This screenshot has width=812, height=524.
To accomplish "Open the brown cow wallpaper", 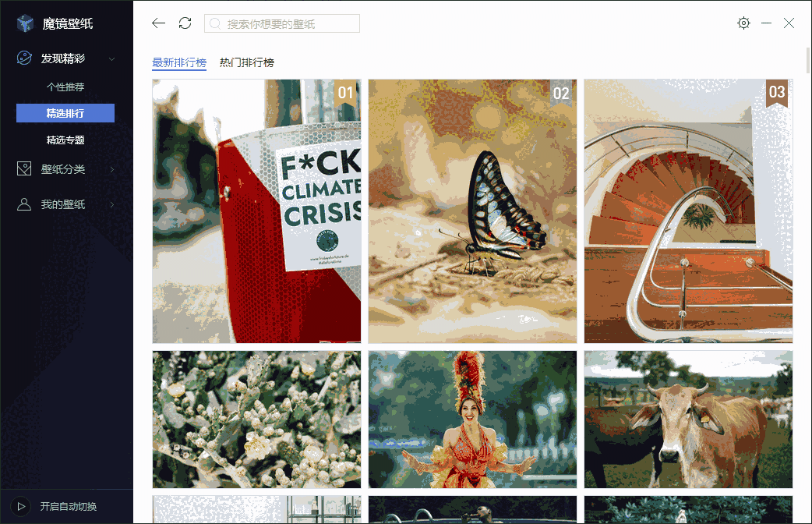I will tap(688, 420).
